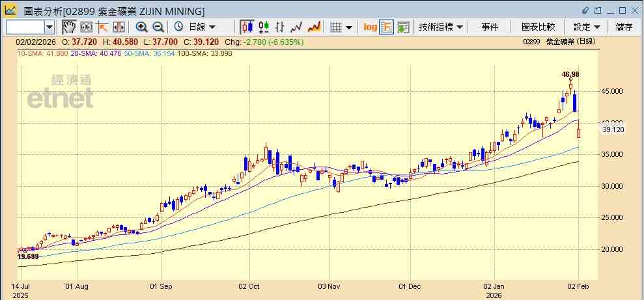Click the zoom out magnifier icon

158,27
